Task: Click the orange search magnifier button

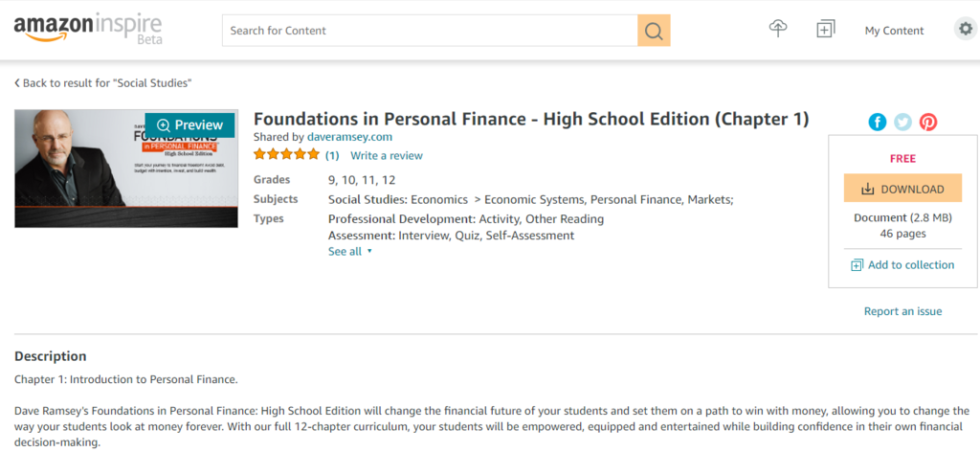Action: [654, 31]
